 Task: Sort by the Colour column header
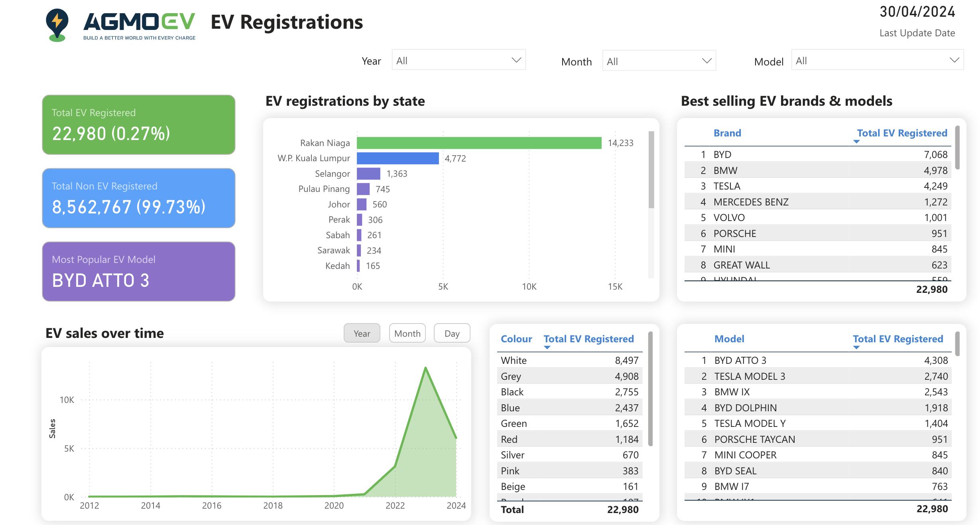pyautogui.click(x=516, y=339)
